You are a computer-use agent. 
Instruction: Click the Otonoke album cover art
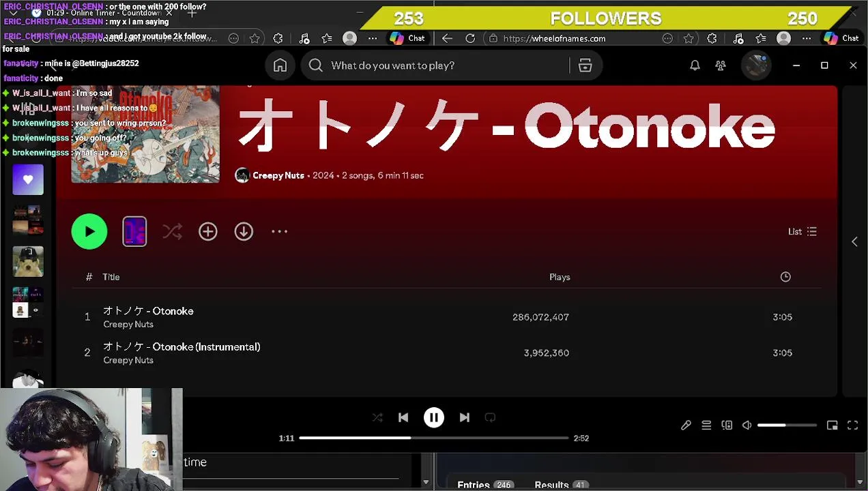[145, 134]
